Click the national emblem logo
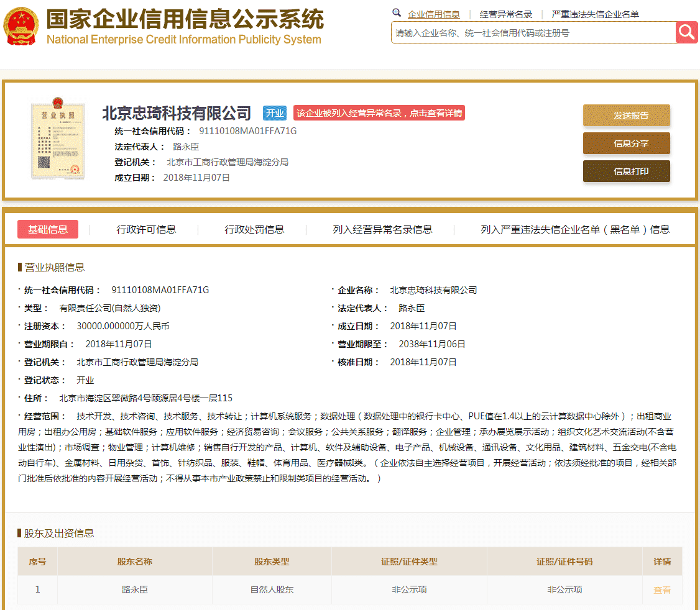 pos(21,26)
